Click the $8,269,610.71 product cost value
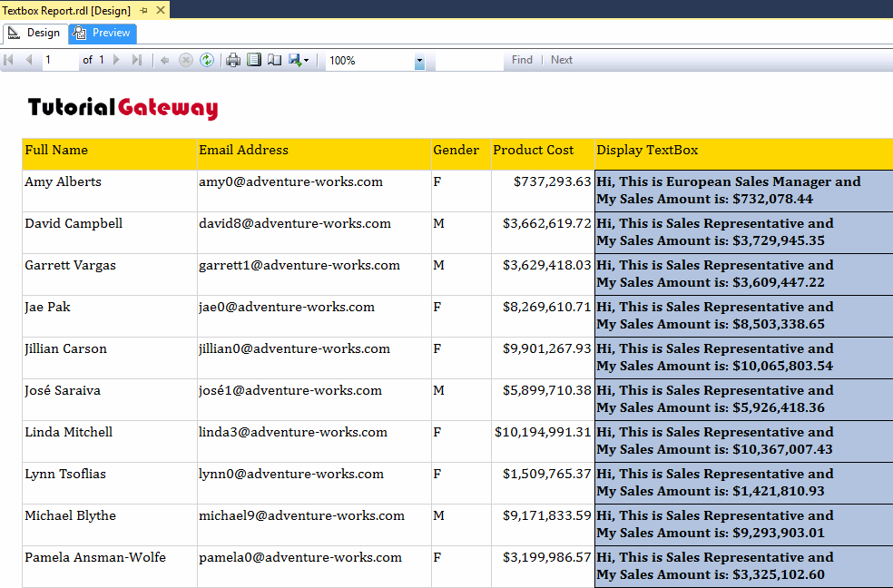 [546, 307]
